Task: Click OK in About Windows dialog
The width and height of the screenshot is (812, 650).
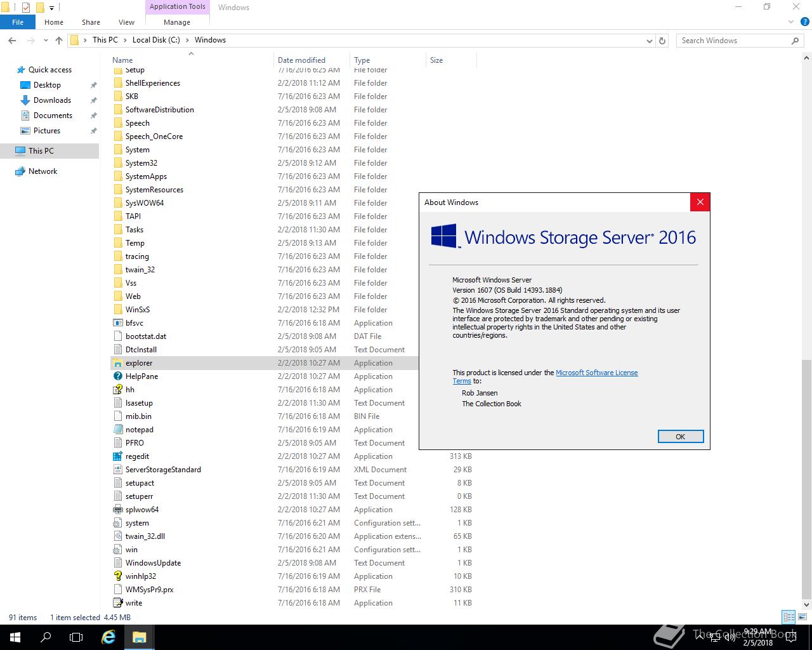Action: coord(681,437)
